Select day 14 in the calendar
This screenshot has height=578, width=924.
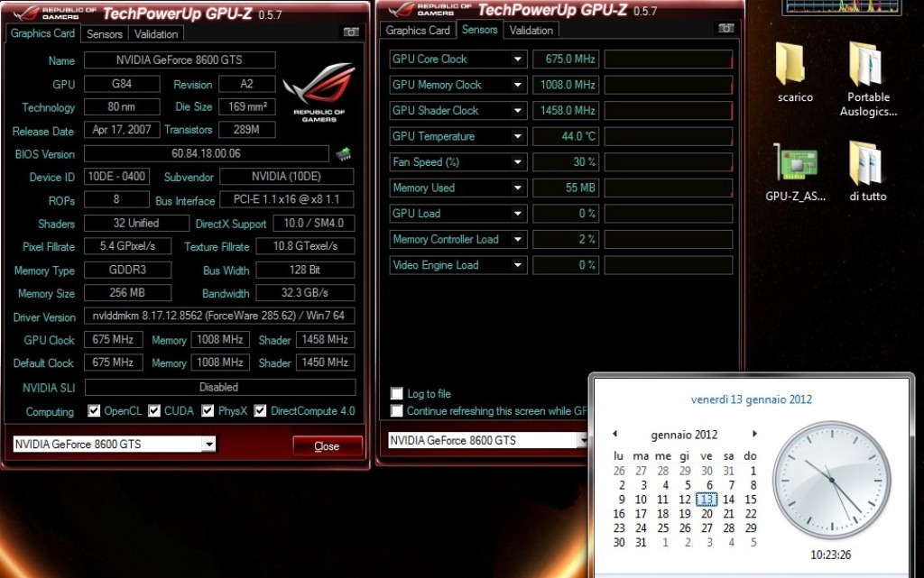[x=728, y=500]
